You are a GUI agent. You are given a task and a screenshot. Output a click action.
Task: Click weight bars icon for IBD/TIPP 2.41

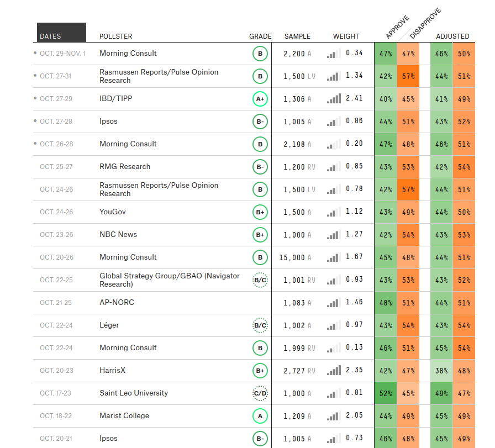pos(334,98)
